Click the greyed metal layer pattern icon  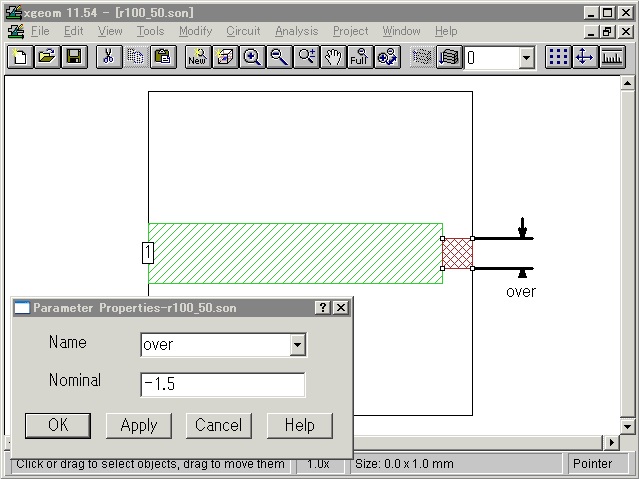coord(422,57)
